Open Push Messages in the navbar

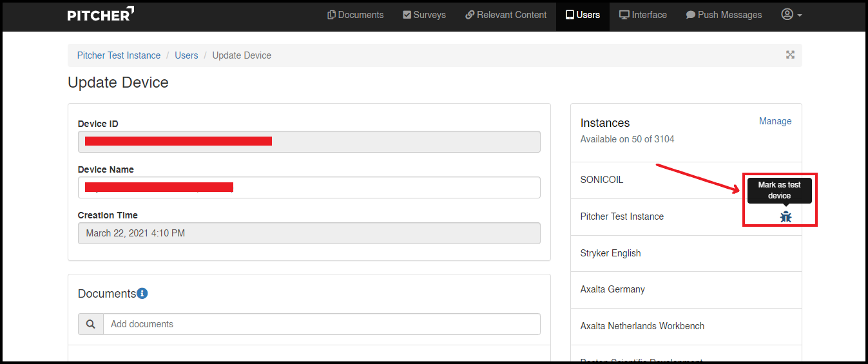(724, 15)
